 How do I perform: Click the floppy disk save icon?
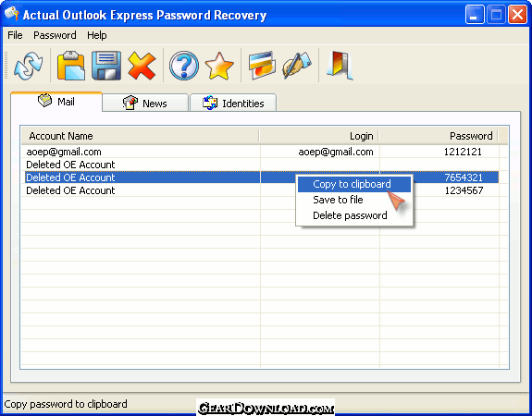(x=106, y=66)
